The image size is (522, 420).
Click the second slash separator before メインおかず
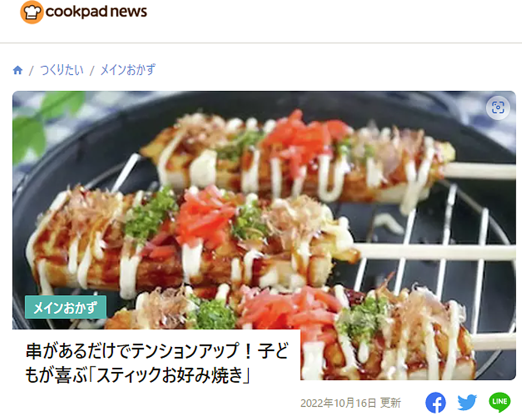(92, 70)
